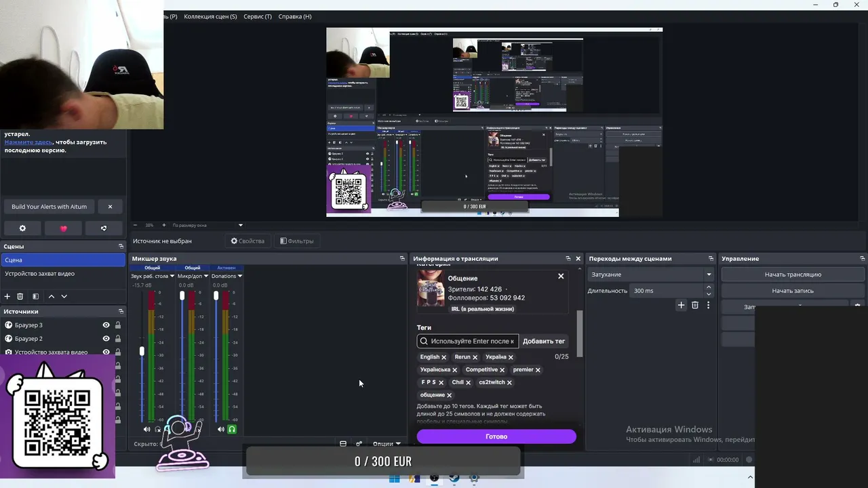Mute the Звук раб. стола channel
868x488 pixels.
(146, 429)
